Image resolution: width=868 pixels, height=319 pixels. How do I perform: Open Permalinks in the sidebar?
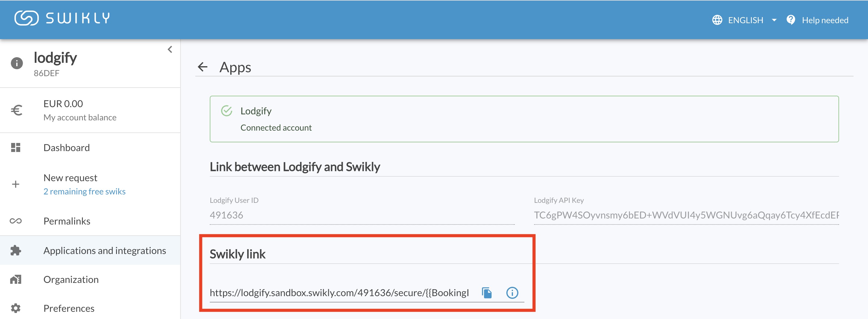[67, 221]
